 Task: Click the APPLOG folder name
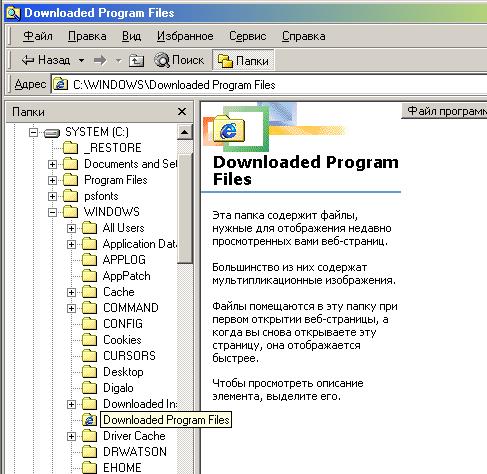(x=124, y=260)
